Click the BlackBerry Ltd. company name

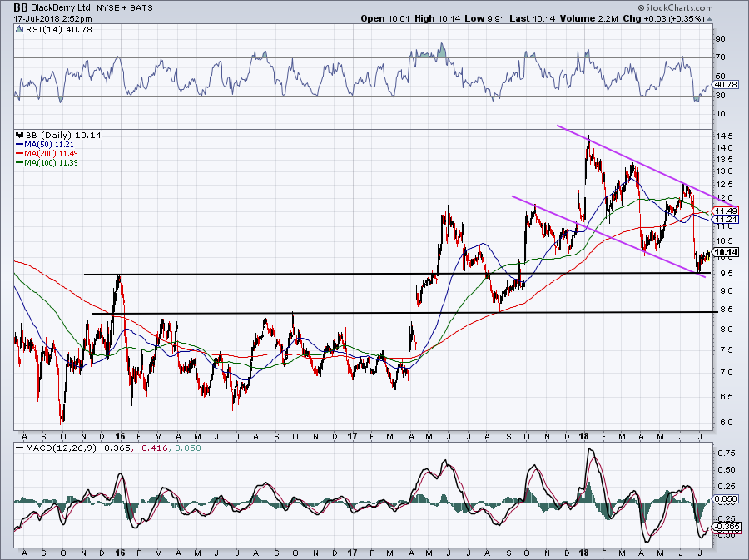click(x=63, y=8)
